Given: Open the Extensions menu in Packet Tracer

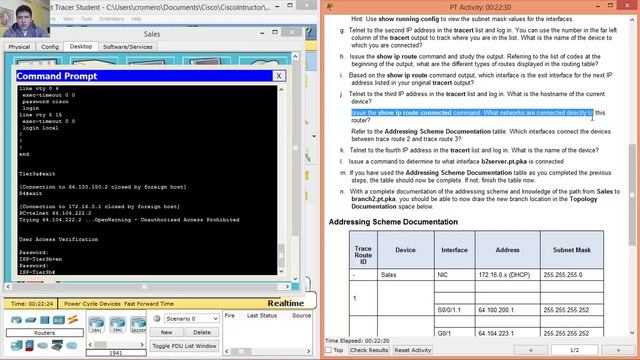Looking at the screenshot, I should 111,19.
